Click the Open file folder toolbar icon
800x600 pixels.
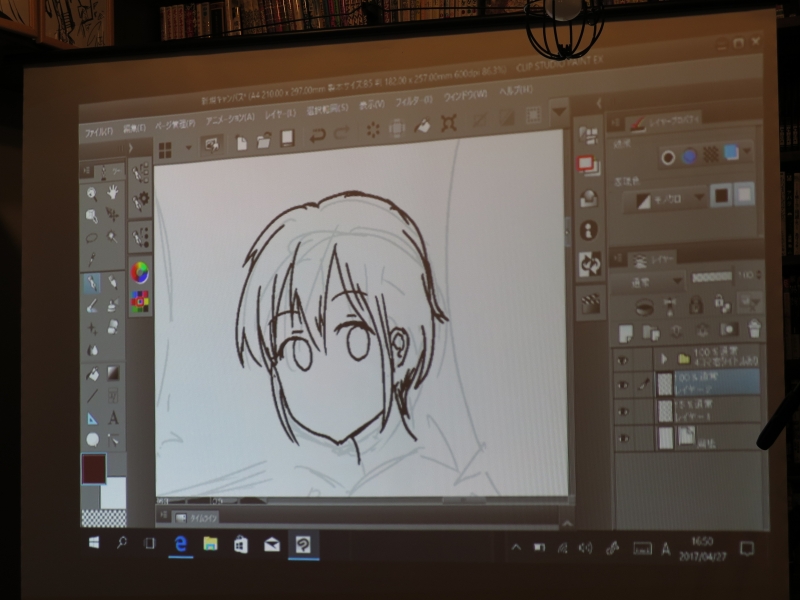click(x=264, y=141)
